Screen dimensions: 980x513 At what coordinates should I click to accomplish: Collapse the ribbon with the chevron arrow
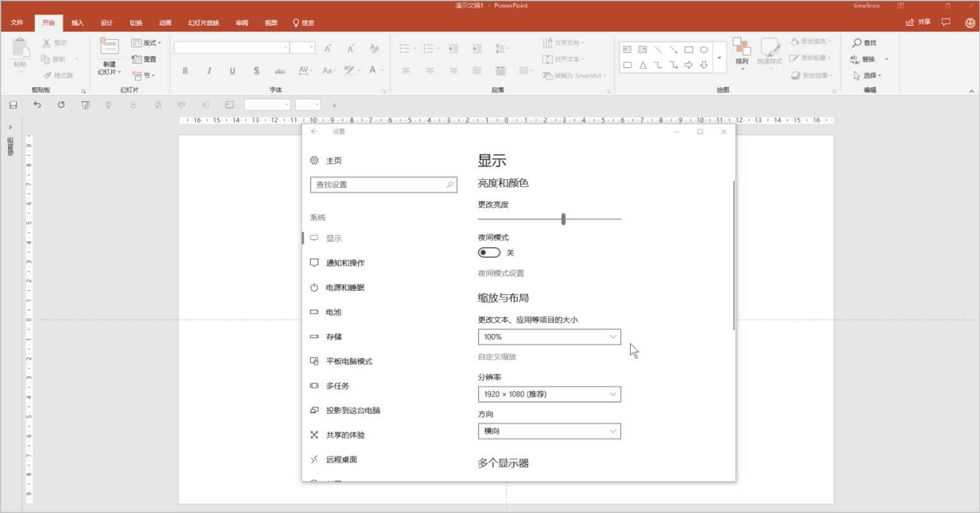click(971, 91)
